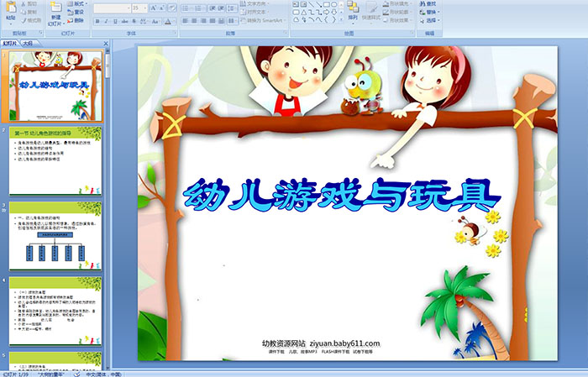The width and height of the screenshot is (588, 377).
Task: Click the Find (查找) binoculars icon
Action: [423, 3]
